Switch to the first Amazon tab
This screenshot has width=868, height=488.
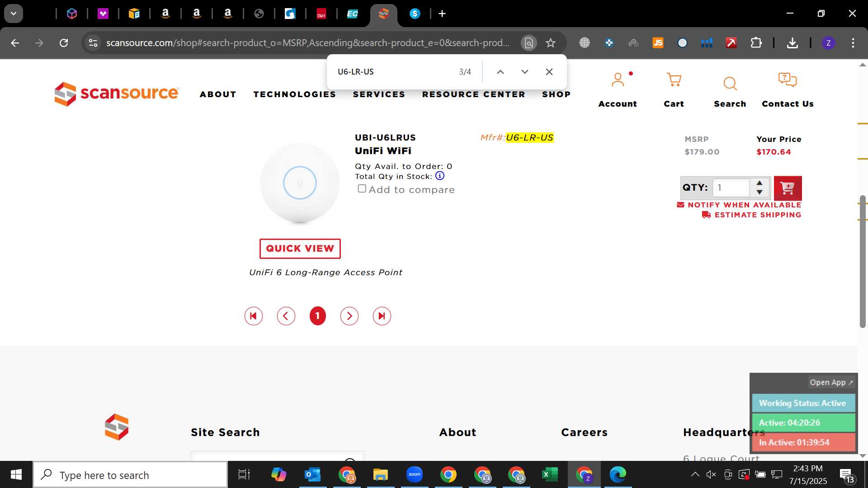click(x=165, y=14)
